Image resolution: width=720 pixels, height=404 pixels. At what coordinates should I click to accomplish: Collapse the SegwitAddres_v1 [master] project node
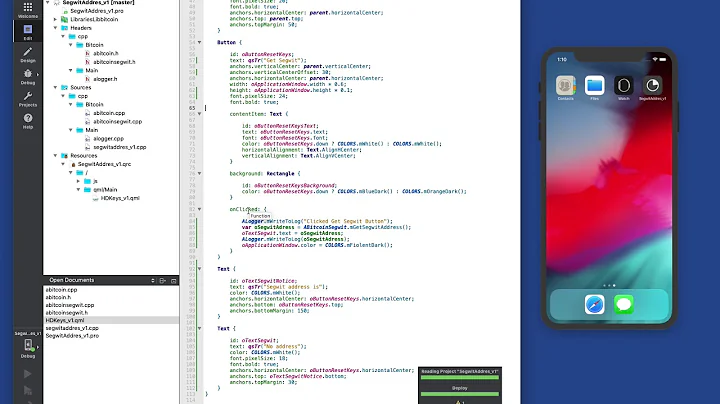[x=47, y=2]
